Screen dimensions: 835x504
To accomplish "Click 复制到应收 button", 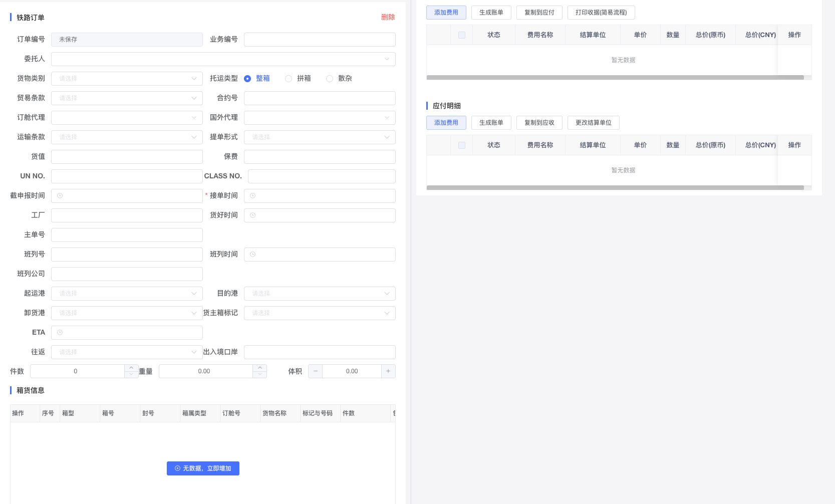I will point(539,123).
